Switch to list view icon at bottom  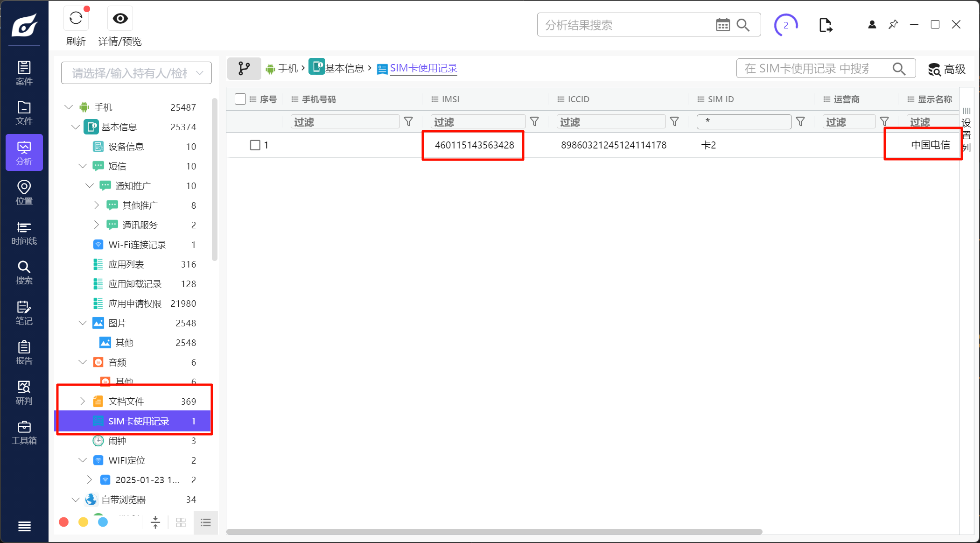click(x=206, y=522)
